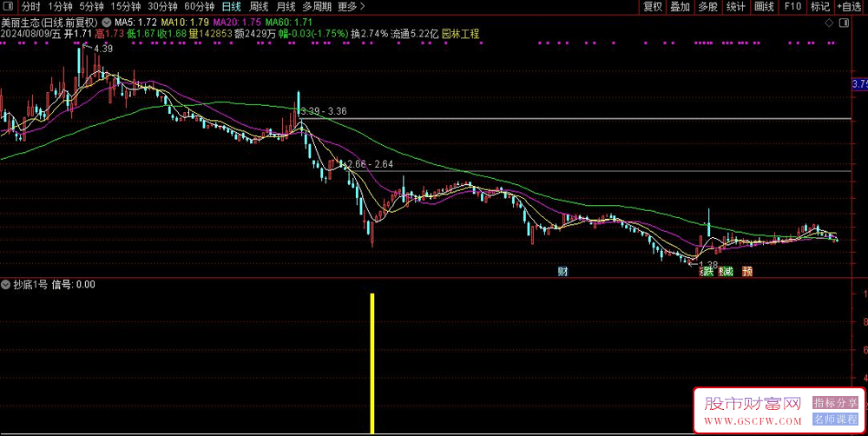The image size is (868, 436).
Task: Click the 流通5.22亿 value
Action: [415, 34]
